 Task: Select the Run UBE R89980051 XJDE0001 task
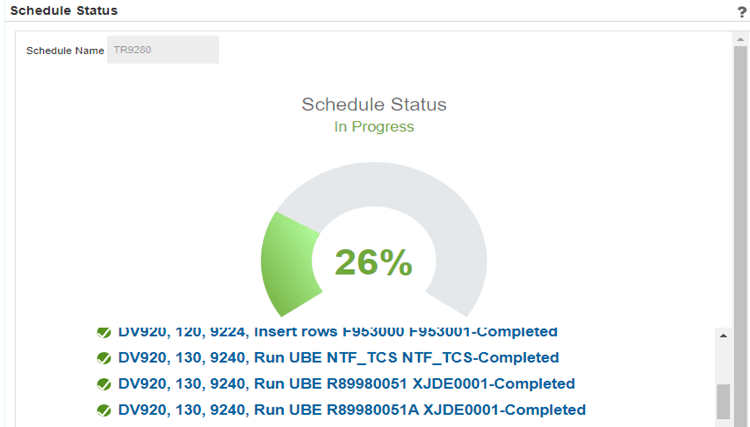pos(346,383)
